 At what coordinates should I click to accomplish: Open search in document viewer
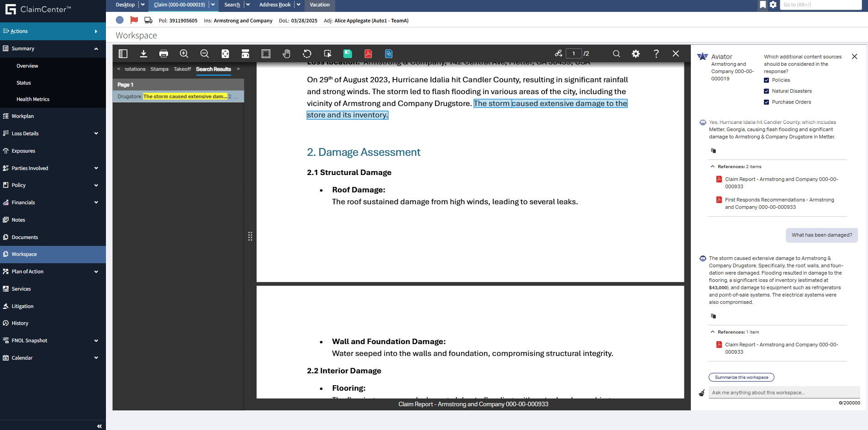click(616, 53)
